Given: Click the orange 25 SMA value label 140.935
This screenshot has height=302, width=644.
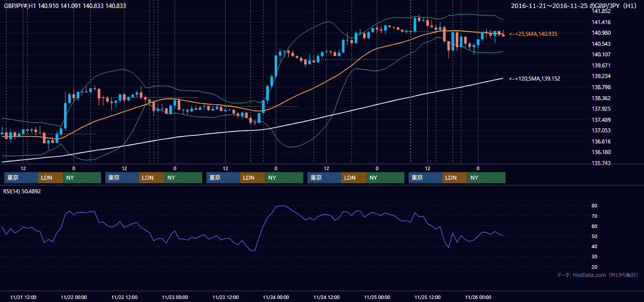Looking at the screenshot, I should click(533, 34).
